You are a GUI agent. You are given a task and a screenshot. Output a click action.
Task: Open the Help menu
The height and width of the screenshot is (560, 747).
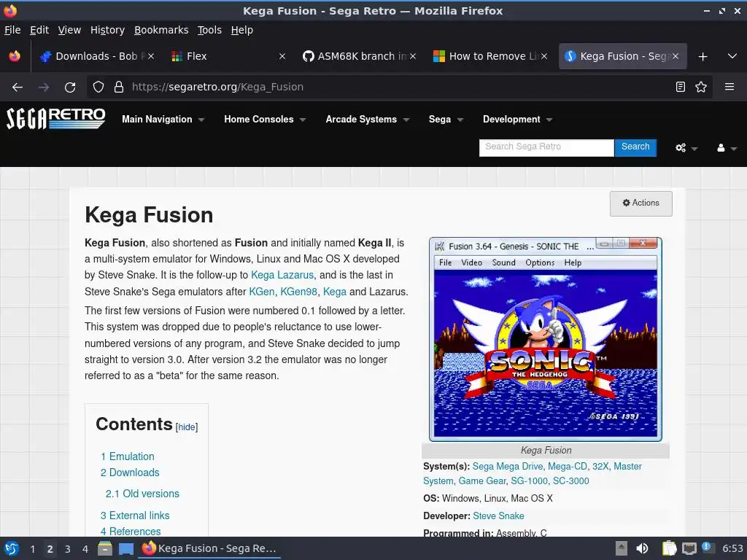[241, 30]
